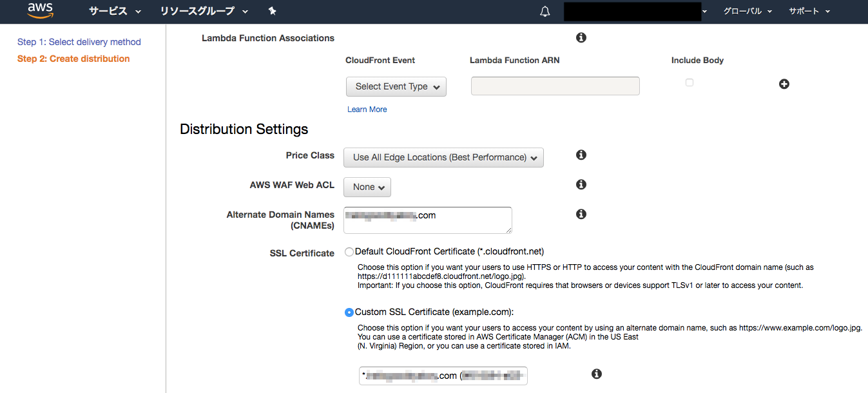Click info icon for Lambda Function Associations
The width and height of the screenshot is (868, 393).
(581, 38)
